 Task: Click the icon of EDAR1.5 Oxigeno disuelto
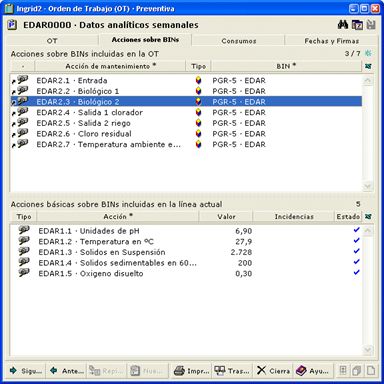pyautogui.click(x=24, y=273)
